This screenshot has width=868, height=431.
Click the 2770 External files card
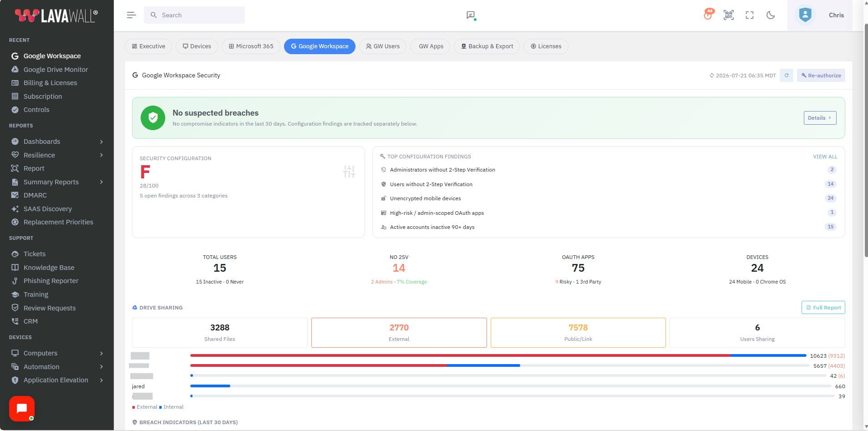point(399,333)
